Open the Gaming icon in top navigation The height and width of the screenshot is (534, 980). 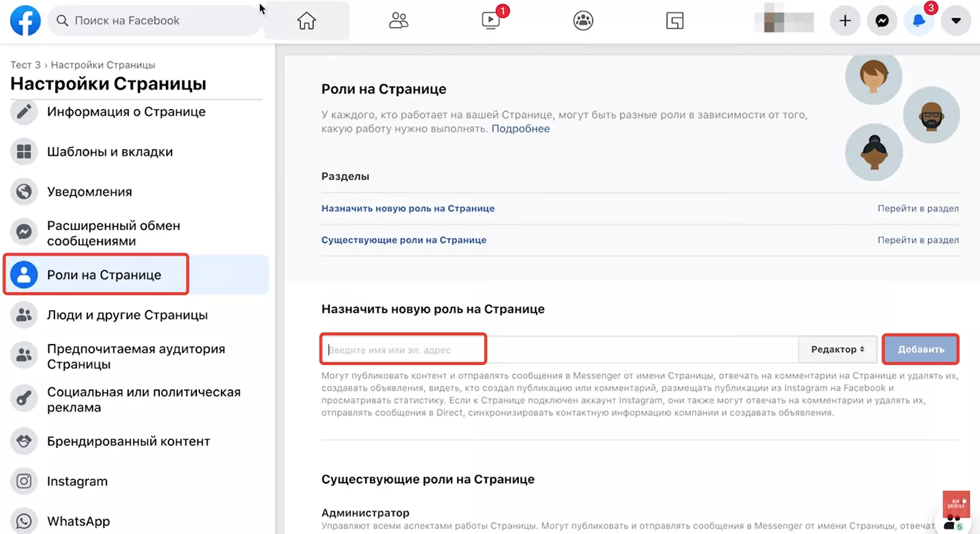point(675,20)
